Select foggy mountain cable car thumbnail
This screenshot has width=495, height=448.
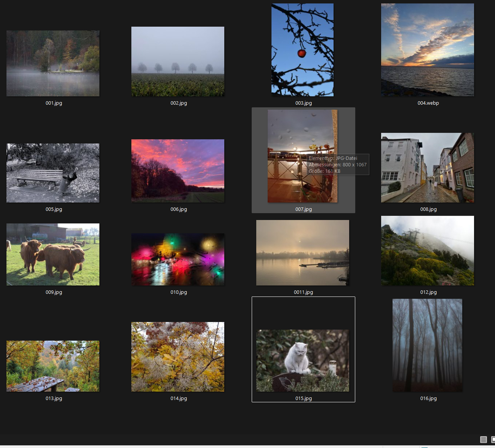point(428,251)
